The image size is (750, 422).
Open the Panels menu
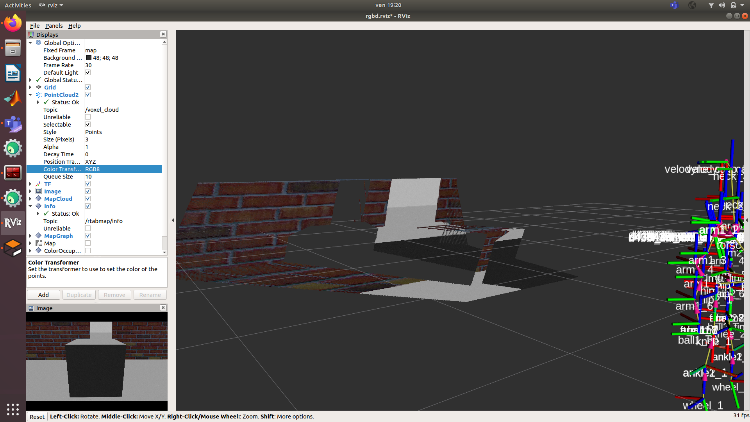(54, 25)
